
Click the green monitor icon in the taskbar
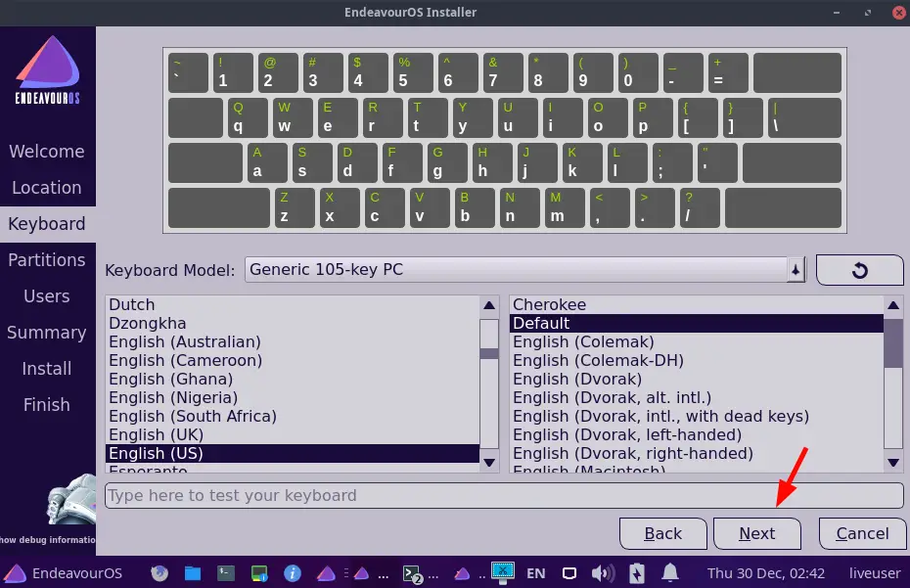pos(259,573)
